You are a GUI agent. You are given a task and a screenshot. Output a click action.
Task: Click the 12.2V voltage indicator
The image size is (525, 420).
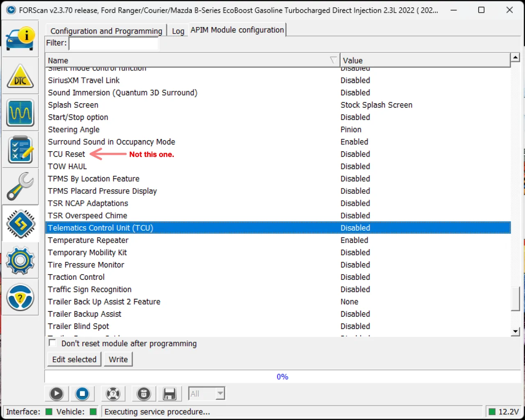coord(504,411)
